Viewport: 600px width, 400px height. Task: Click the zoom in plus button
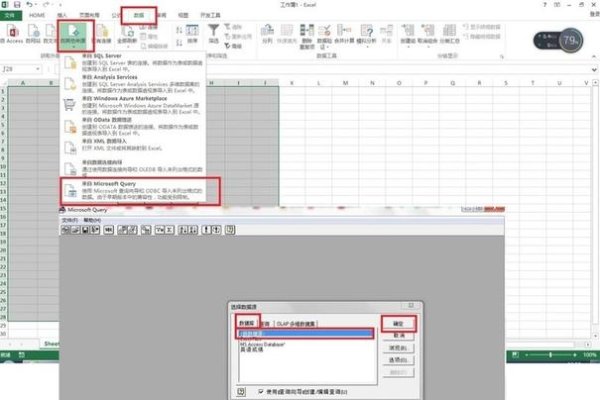coord(575,355)
